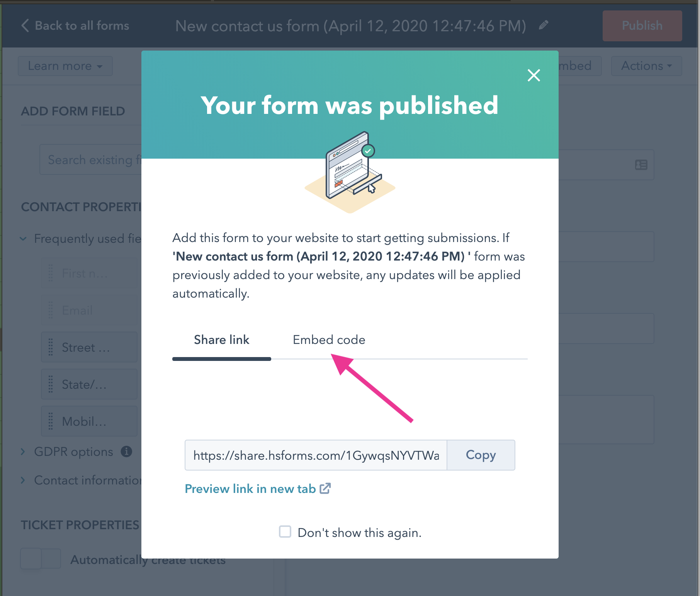The width and height of the screenshot is (700, 596).
Task: Check Don't show this again box
Action: pyautogui.click(x=285, y=532)
